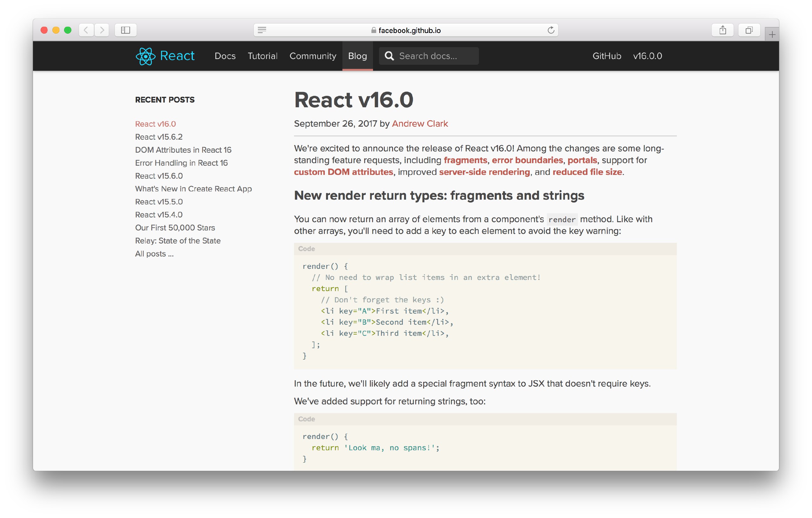Follow the server-side rendering link

point(485,172)
